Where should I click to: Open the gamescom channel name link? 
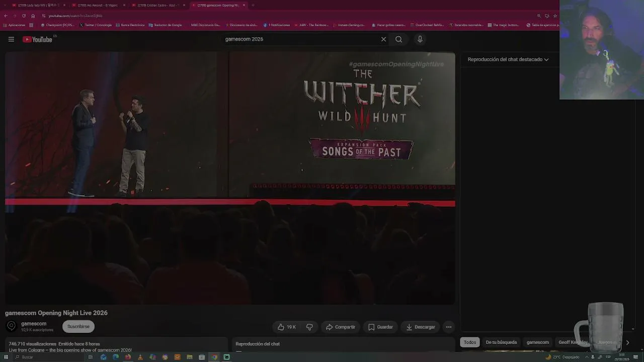pyautogui.click(x=34, y=324)
